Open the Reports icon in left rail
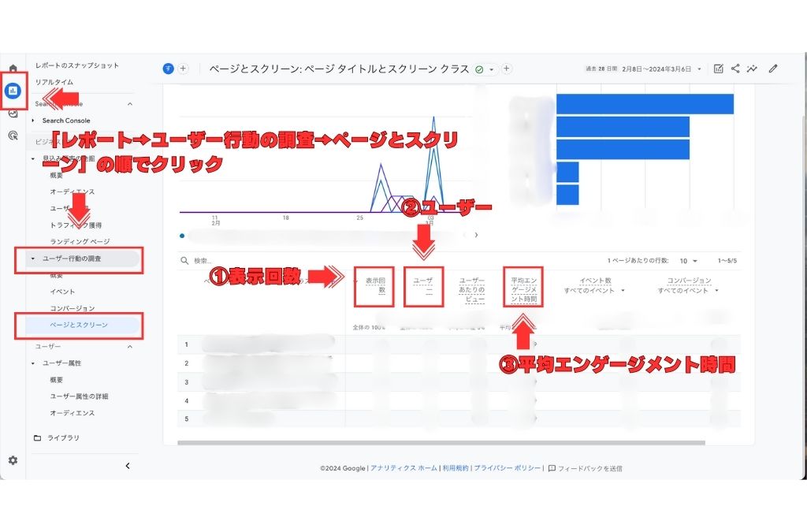The height and width of the screenshot is (532, 807). click(x=13, y=91)
